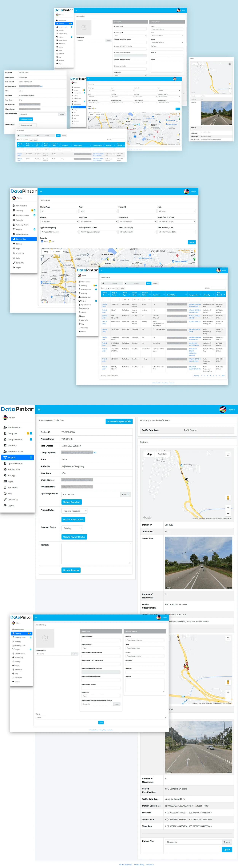Zoom out with minus on large SL1 map

coord(228,513)
